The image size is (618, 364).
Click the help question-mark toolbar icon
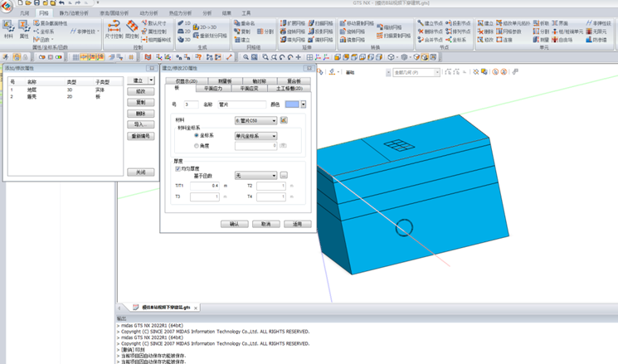(198, 57)
